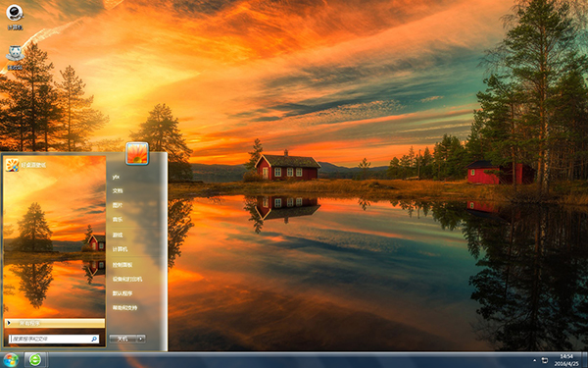Expand the shutdown options arrow
The width and height of the screenshot is (588, 368).
tap(141, 339)
